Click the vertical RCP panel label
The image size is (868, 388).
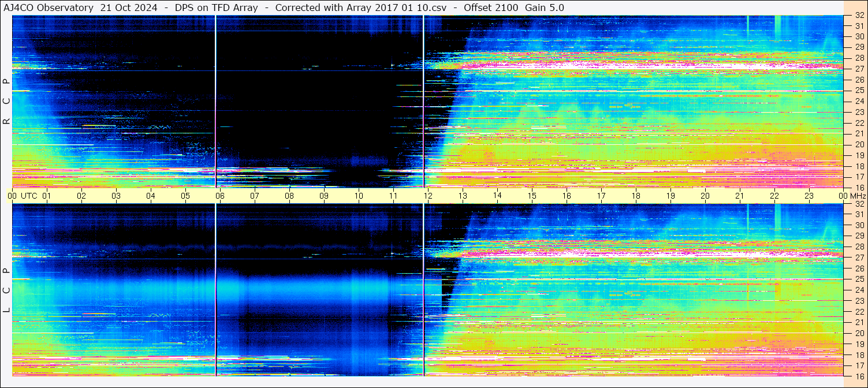pos(6,102)
